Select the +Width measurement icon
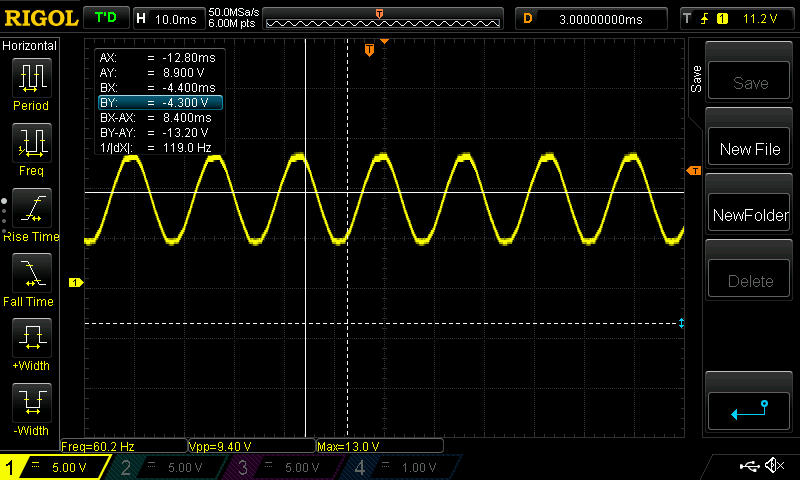 click(32, 338)
